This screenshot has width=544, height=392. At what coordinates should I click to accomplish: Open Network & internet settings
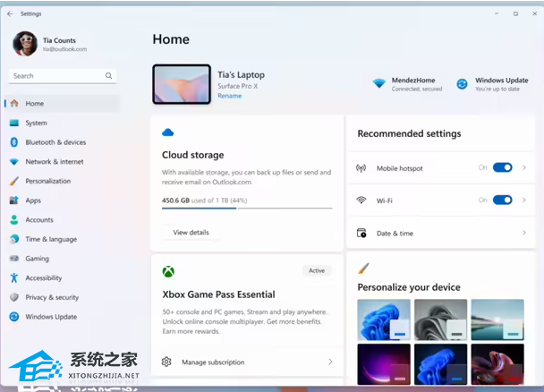tap(63, 162)
